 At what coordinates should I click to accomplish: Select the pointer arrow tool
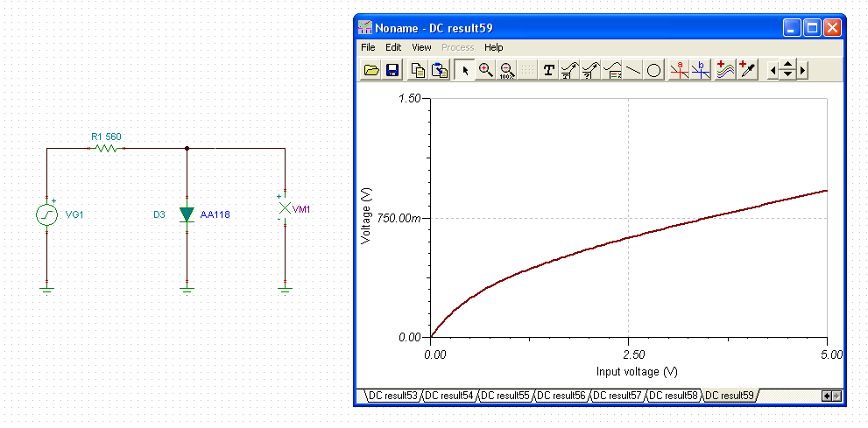tap(465, 70)
